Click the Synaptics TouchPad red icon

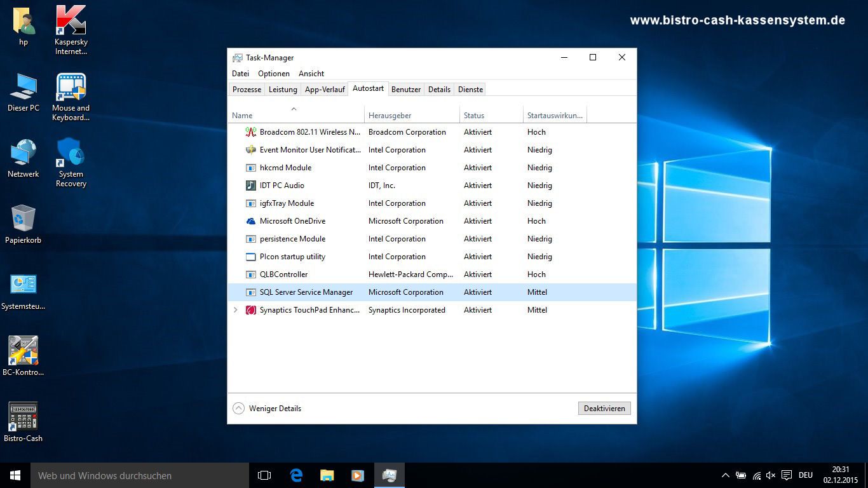pyautogui.click(x=250, y=310)
